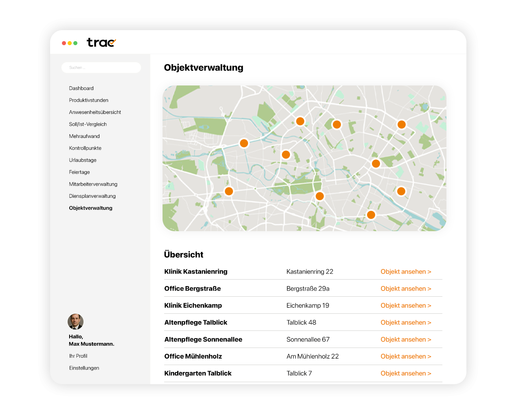Open the Dienstplanverwaltung section
This screenshot has height=420, width=510.
coord(92,196)
